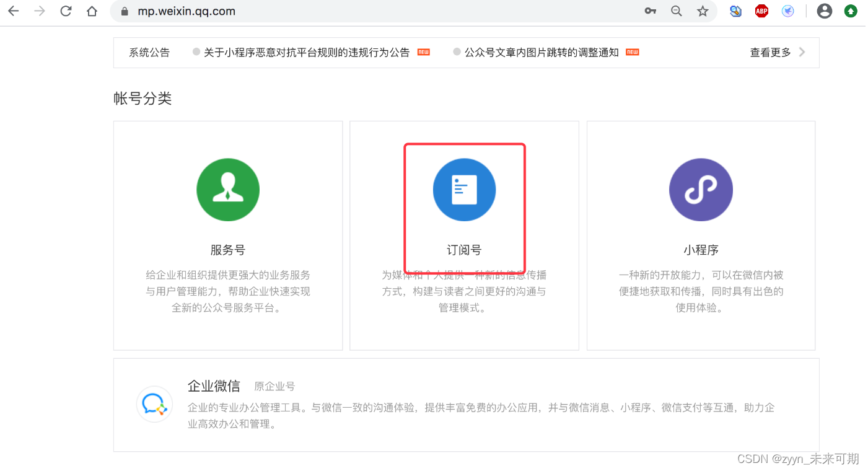Click the 服务号 description paragraph
This screenshot has width=868, height=471.
[228, 291]
